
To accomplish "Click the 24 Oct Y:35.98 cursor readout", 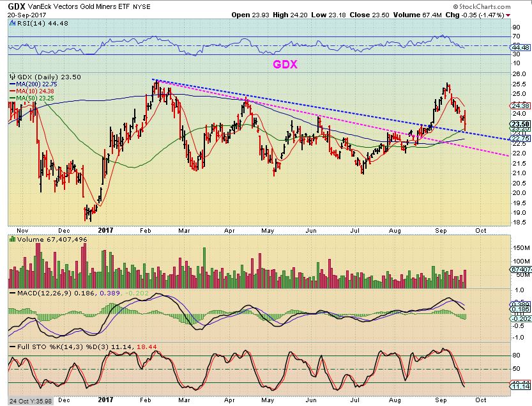I will [x=31, y=402].
